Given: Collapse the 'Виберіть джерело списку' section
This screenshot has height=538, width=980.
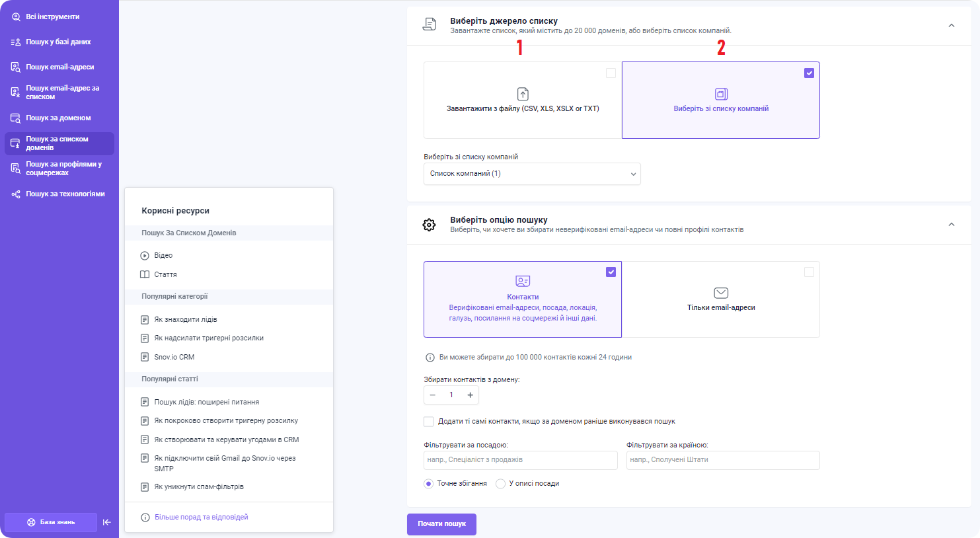Looking at the screenshot, I should point(952,26).
